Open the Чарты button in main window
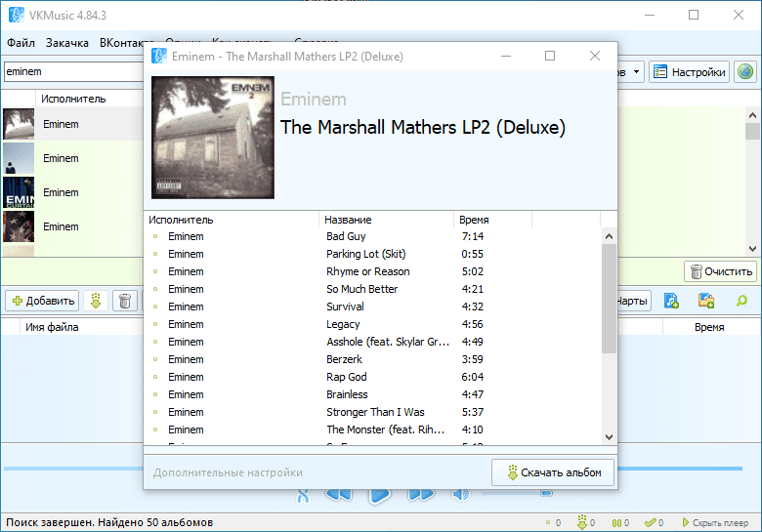The width and height of the screenshot is (762, 532). 634,301
